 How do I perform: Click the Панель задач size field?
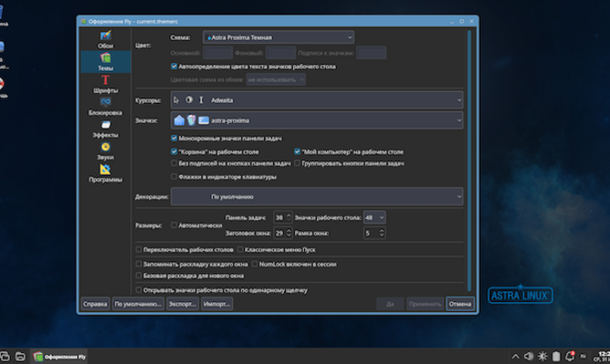[x=279, y=217]
